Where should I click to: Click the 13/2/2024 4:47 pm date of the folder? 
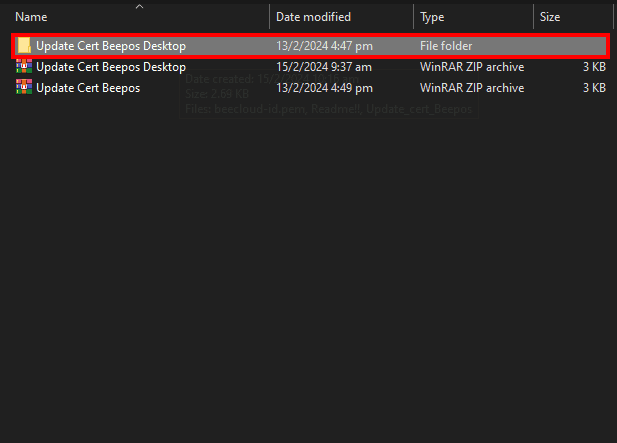pos(324,46)
